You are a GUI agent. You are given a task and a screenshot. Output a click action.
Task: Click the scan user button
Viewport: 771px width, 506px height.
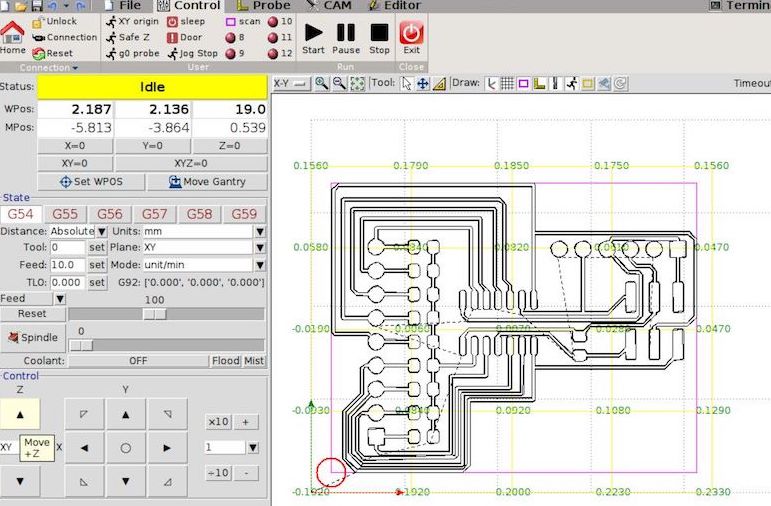coord(243,22)
